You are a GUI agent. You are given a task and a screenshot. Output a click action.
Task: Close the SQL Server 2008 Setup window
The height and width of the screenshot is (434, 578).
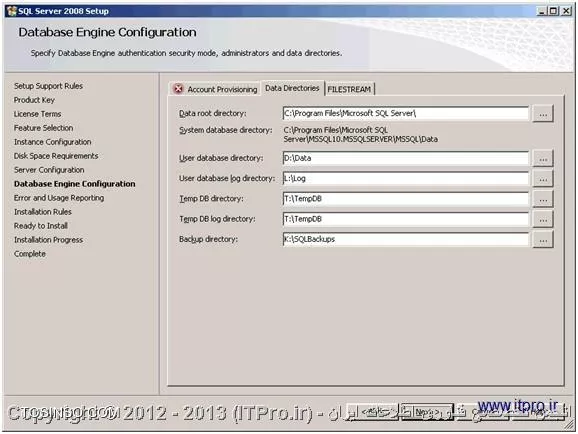[x=566, y=11]
